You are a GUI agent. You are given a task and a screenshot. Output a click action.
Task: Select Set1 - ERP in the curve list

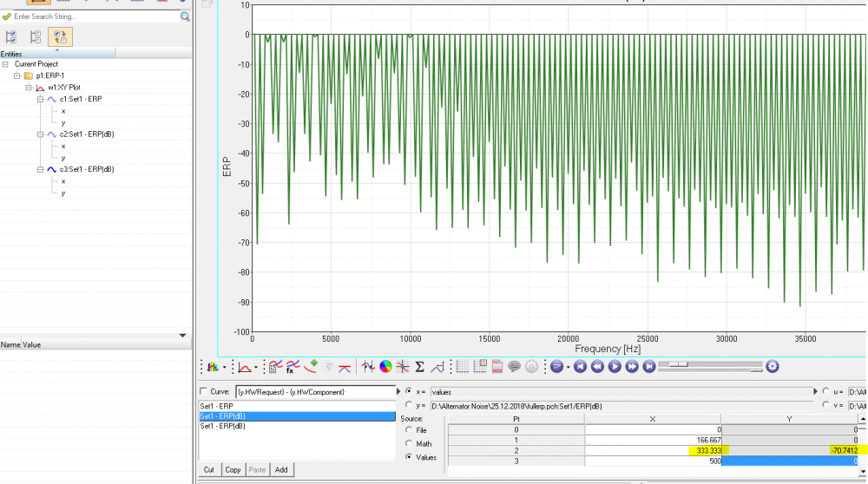pos(216,406)
